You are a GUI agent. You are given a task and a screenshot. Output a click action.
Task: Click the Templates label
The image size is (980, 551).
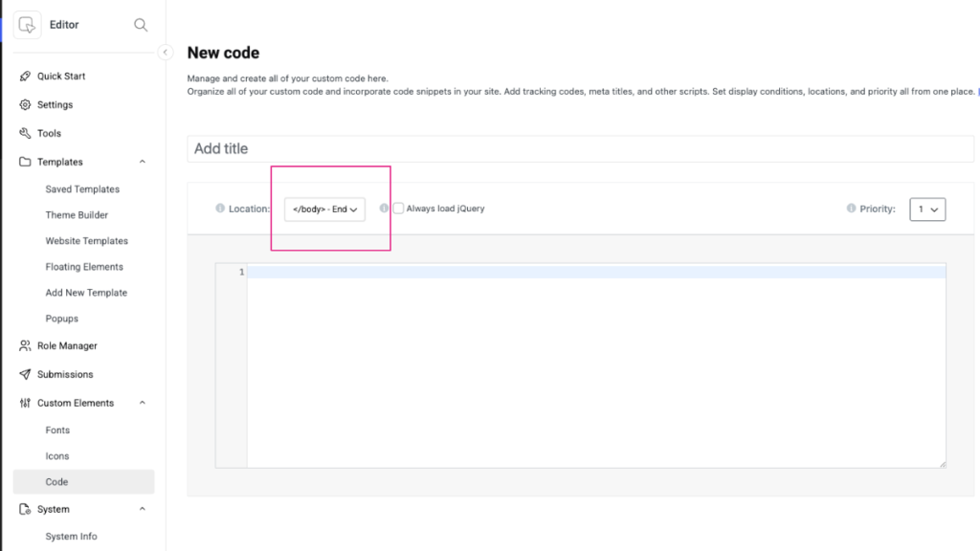[x=60, y=162]
